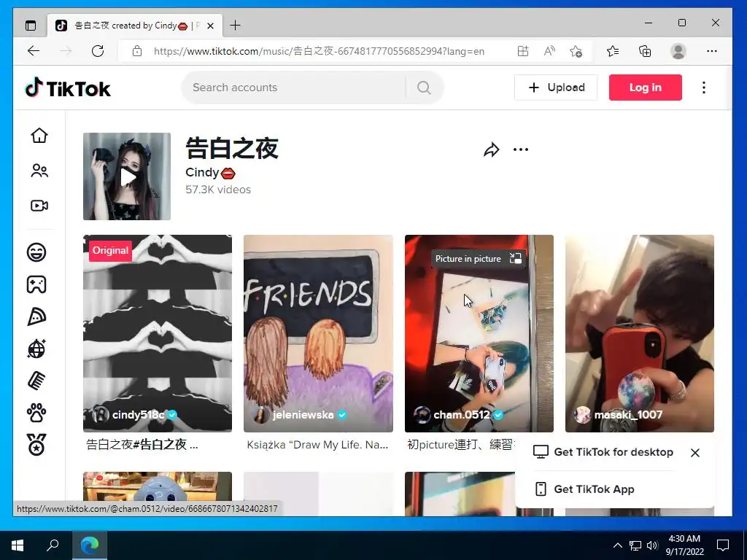Open the sound's three-dot more options
The width and height of the screenshot is (747, 560).
click(521, 149)
